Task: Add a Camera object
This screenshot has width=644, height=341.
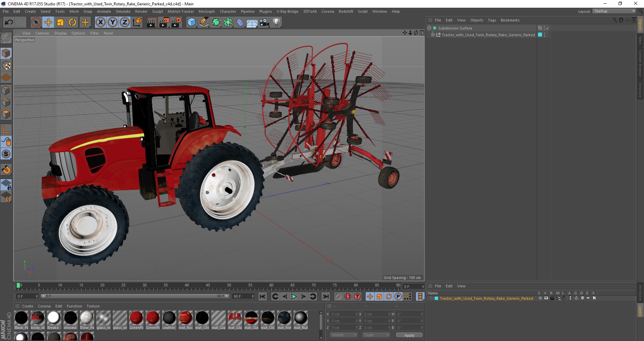Action: 264,22
